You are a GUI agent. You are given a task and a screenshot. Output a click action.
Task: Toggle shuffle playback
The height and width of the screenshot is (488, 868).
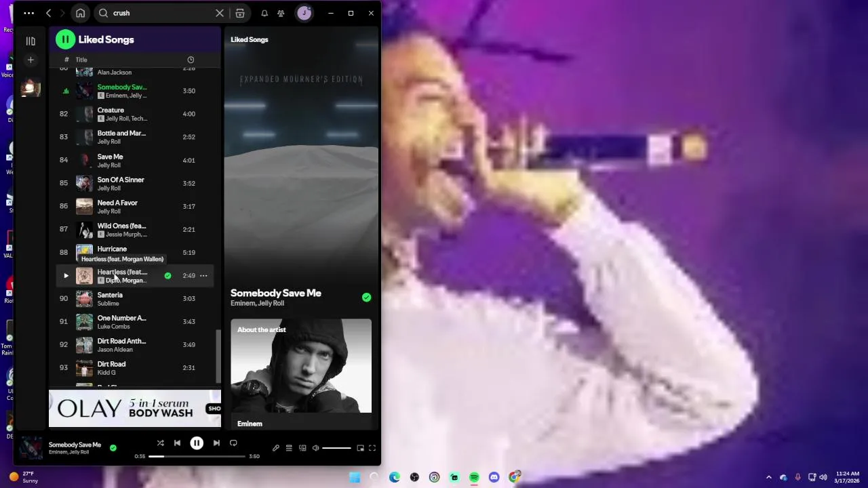(x=161, y=443)
